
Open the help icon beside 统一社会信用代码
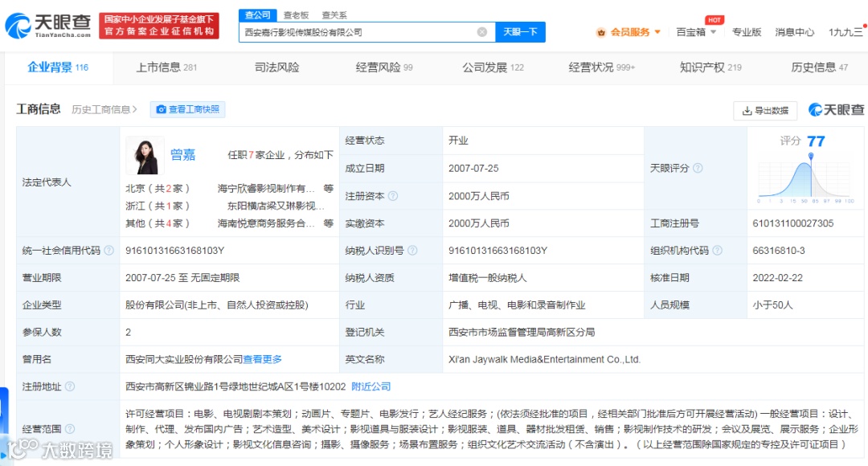(109, 250)
